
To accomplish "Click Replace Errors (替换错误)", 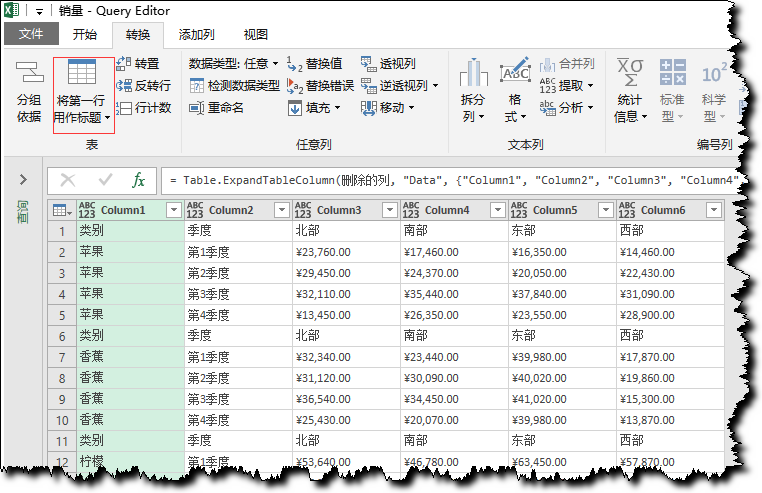I will [x=320, y=86].
